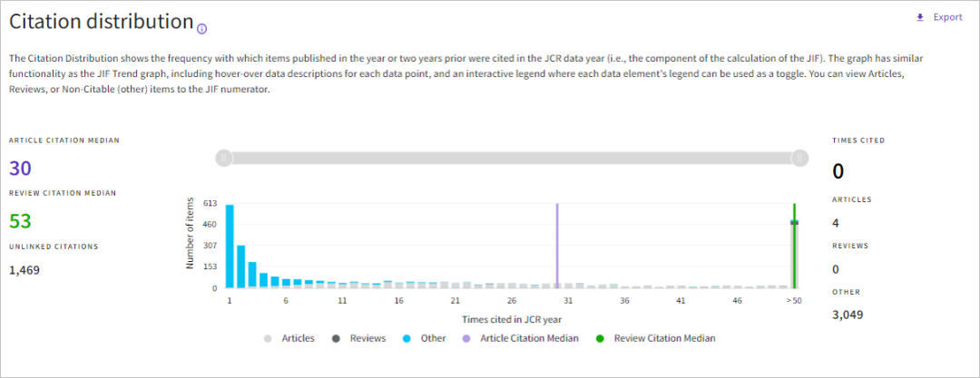980x378 pixels.
Task: Click the review citation median value 53
Action: point(21,221)
